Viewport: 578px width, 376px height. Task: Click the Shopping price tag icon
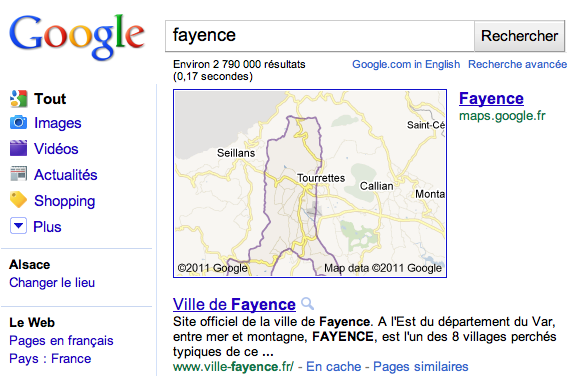18,200
